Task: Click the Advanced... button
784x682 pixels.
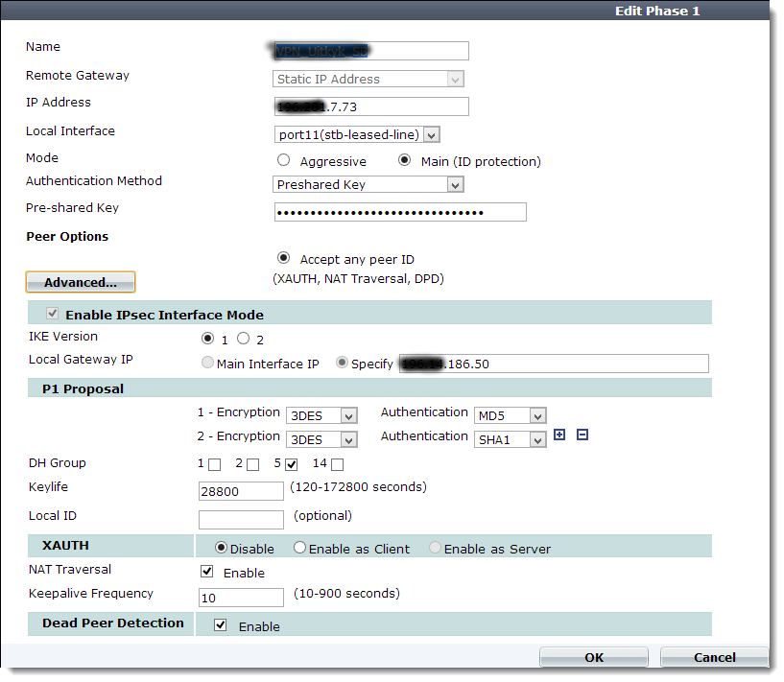Action: [81, 282]
